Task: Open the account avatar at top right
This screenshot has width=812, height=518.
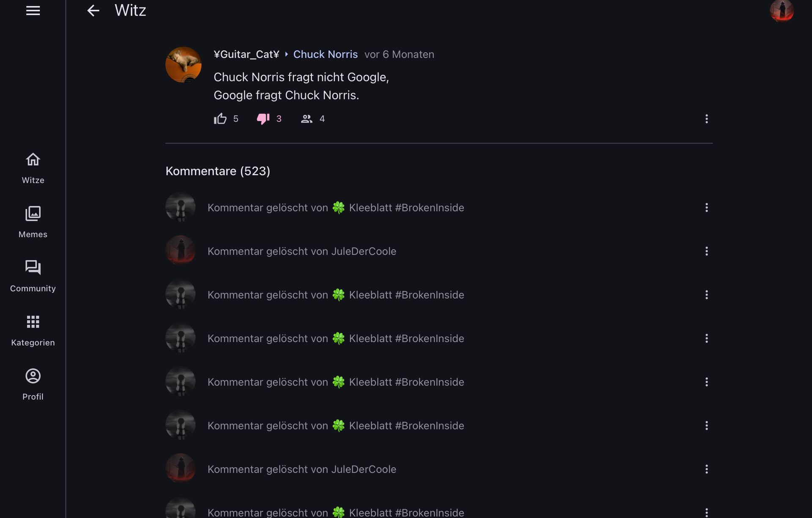Action: (x=782, y=11)
